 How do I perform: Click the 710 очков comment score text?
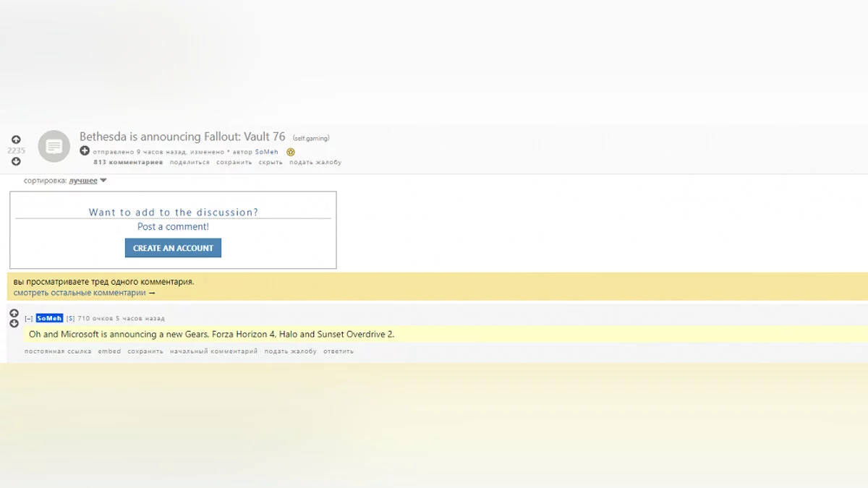point(95,318)
